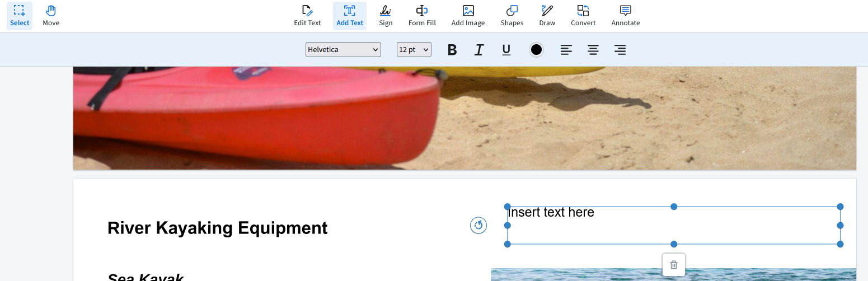The width and height of the screenshot is (868, 281).
Task: Toggle underline formatting
Action: click(506, 50)
